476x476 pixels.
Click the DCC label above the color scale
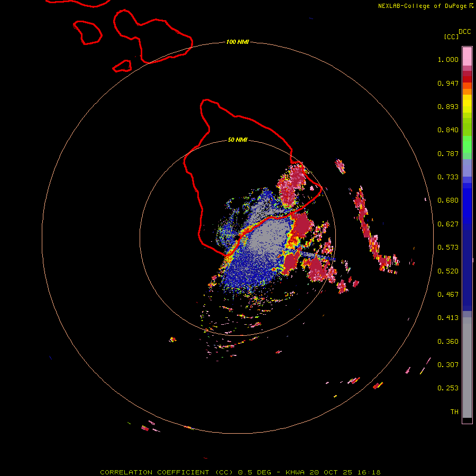[464, 32]
